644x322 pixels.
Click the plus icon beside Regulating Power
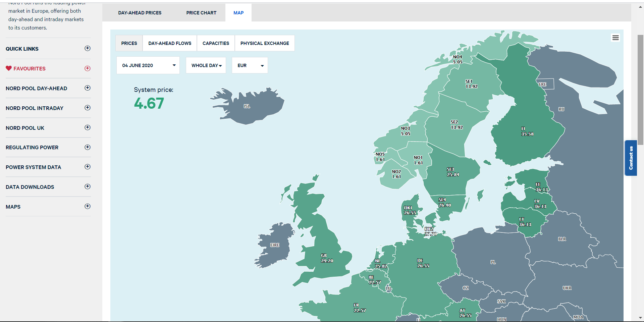tap(88, 147)
